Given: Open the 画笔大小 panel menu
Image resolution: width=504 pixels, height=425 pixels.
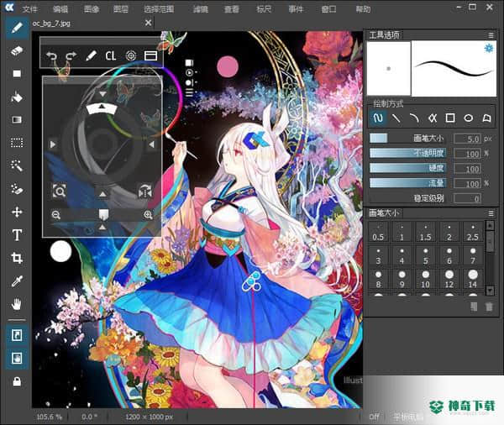Looking at the screenshot, I should tap(491, 213).
